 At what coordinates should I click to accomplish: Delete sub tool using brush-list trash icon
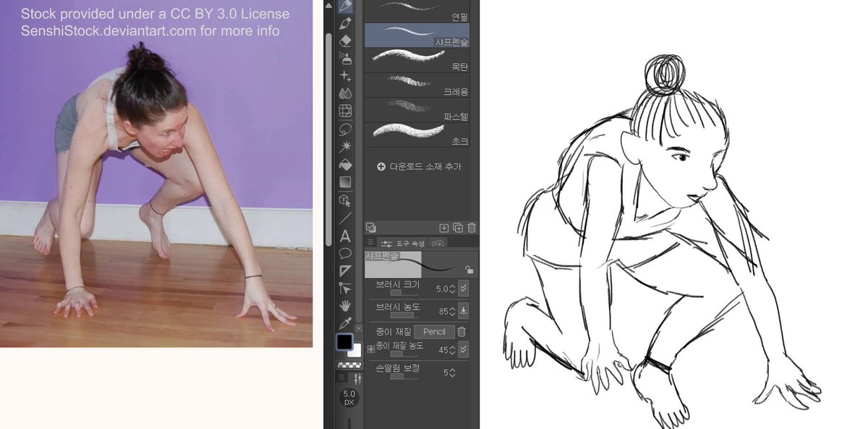tap(472, 227)
